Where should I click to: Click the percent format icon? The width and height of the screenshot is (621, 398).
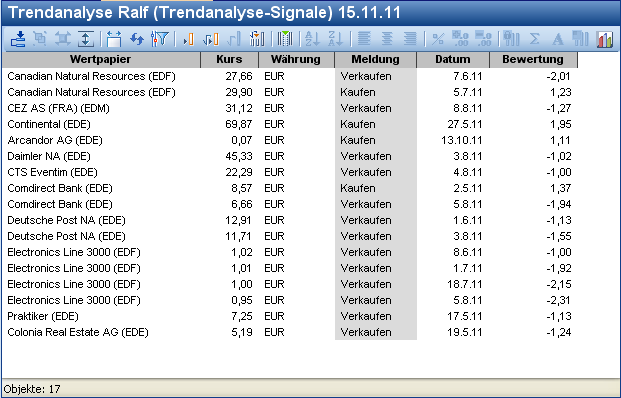tap(438, 39)
